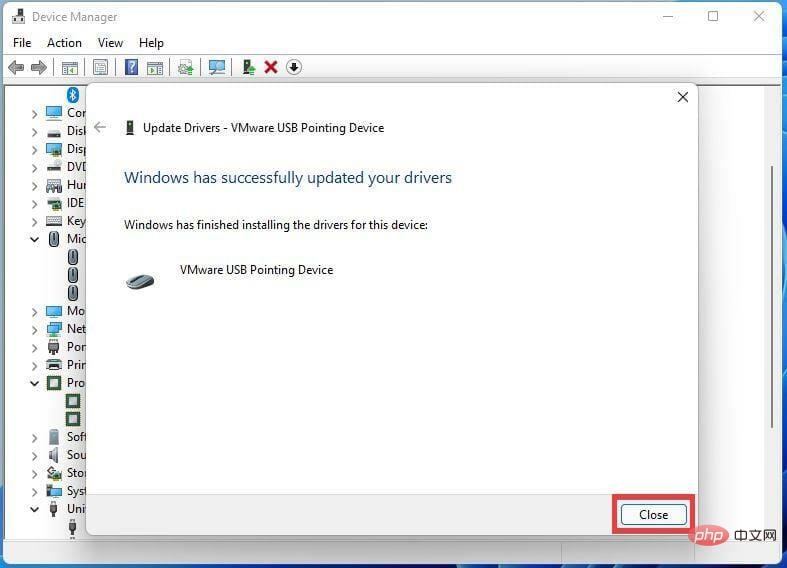787x568 pixels.
Task: Select the DVD drives category icon
Action: coord(54,168)
